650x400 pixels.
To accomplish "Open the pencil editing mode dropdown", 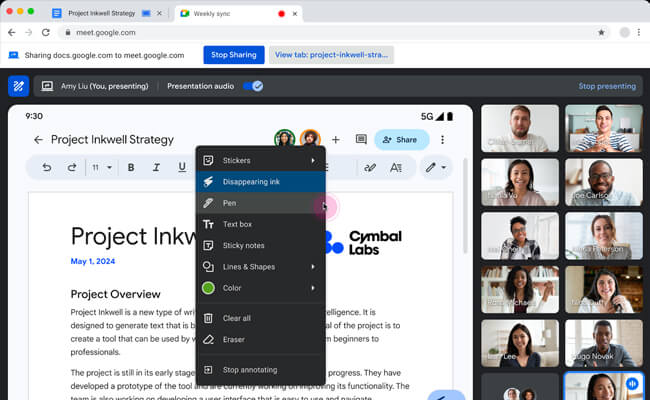I will point(436,167).
